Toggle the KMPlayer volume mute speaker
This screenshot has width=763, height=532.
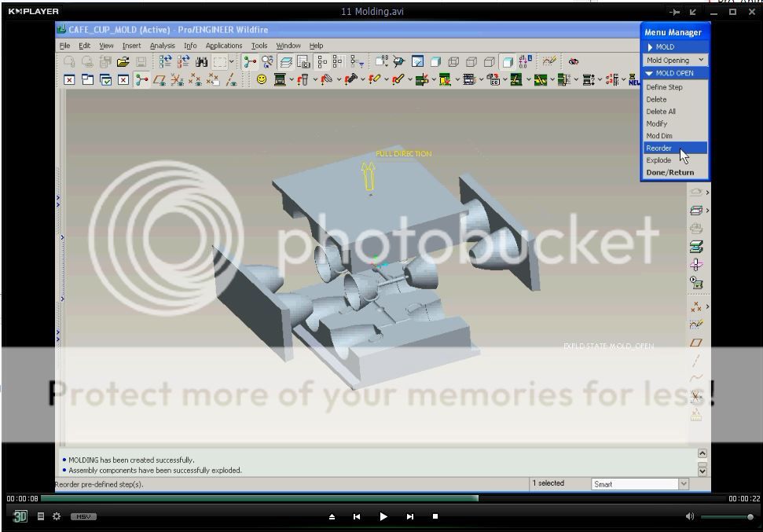pos(690,516)
